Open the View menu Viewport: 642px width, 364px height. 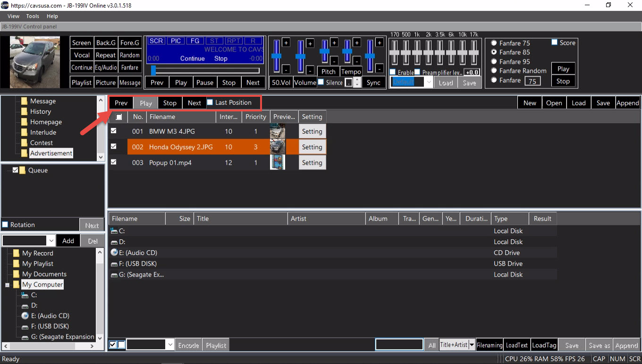click(13, 16)
